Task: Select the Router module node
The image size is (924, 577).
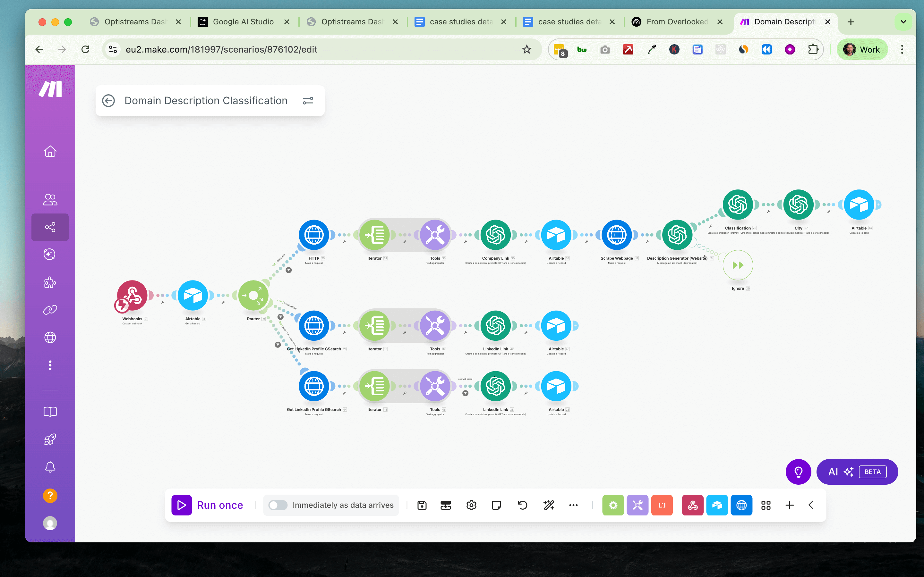Action: click(253, 295)
